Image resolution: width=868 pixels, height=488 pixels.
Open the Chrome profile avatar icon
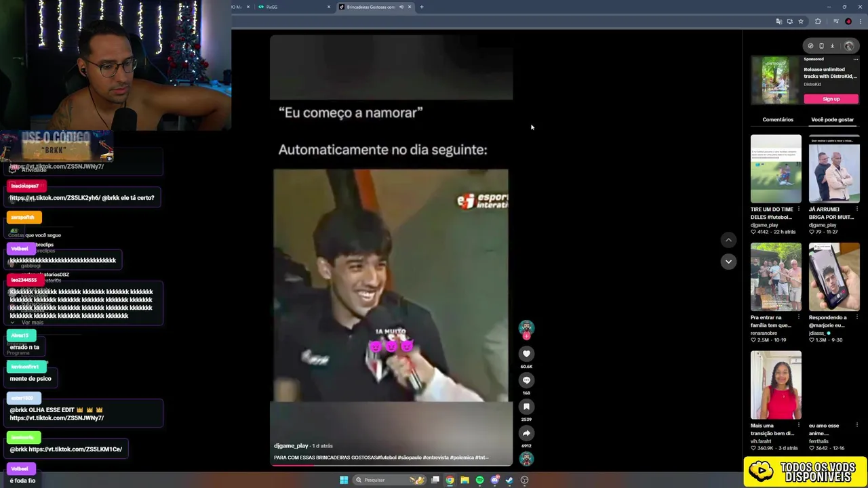coord(848,22)
